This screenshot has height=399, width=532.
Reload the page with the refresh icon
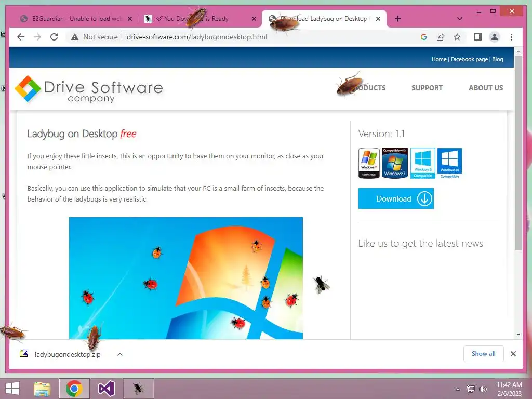pyautogui.click(x=54, y=37)
